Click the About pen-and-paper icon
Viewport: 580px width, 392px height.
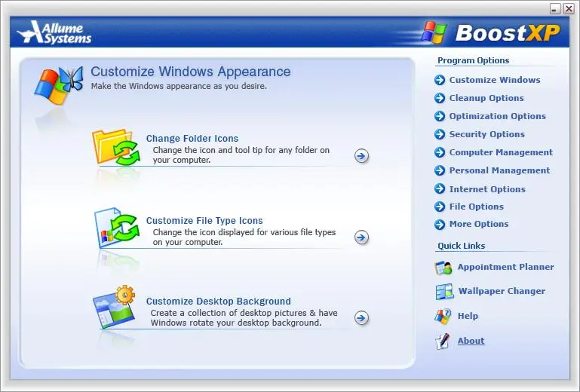pyautogui.click(x=443, y=341)
